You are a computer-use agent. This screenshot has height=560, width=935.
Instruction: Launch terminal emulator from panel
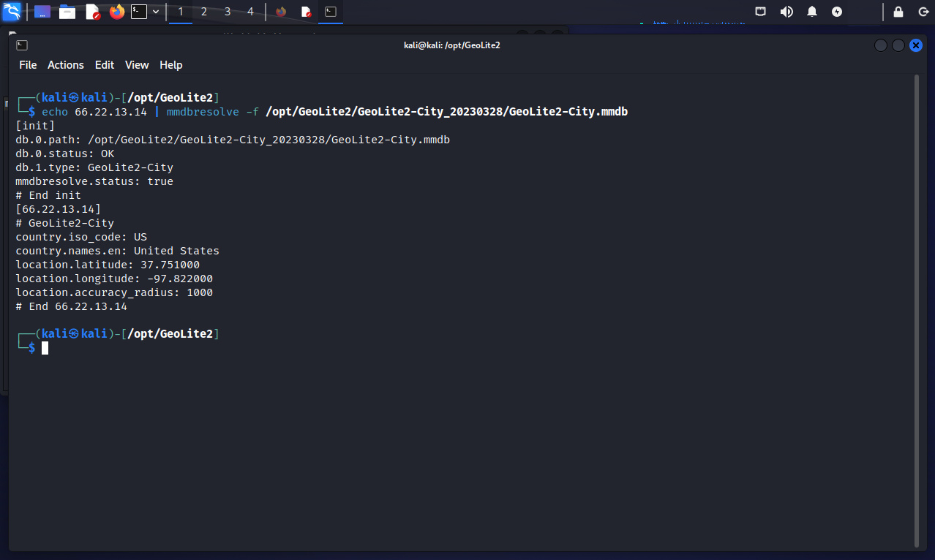pos(139,12)
